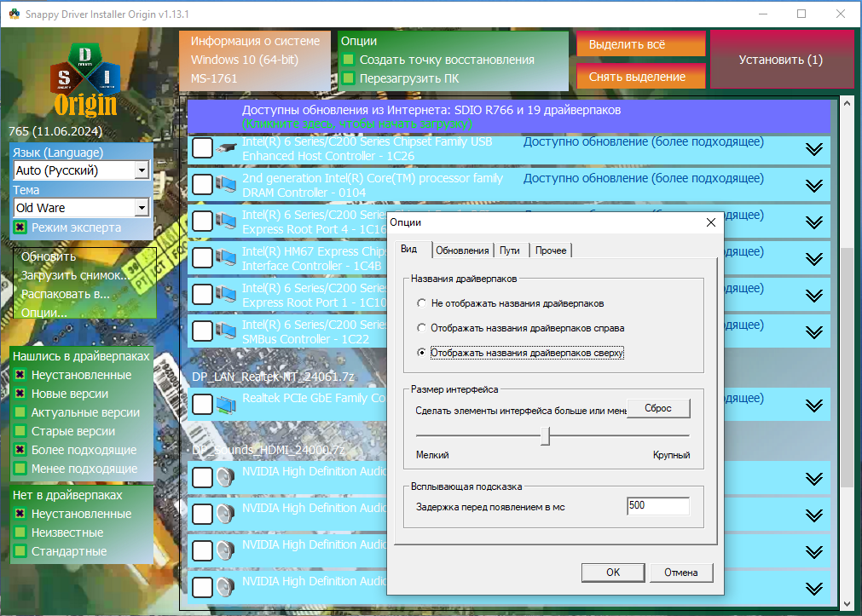
Task: Choose Отображать названия драйверпаков сверху
Action: point(422,353)
